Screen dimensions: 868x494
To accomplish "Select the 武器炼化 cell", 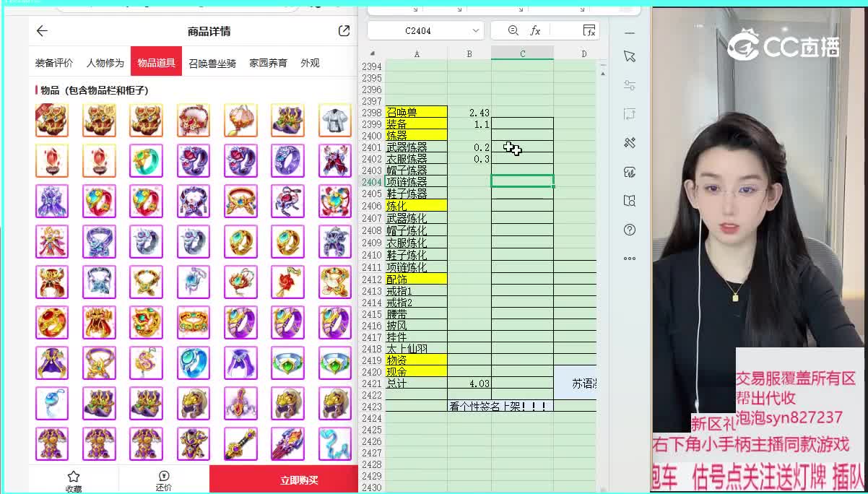I will [417, 217].
